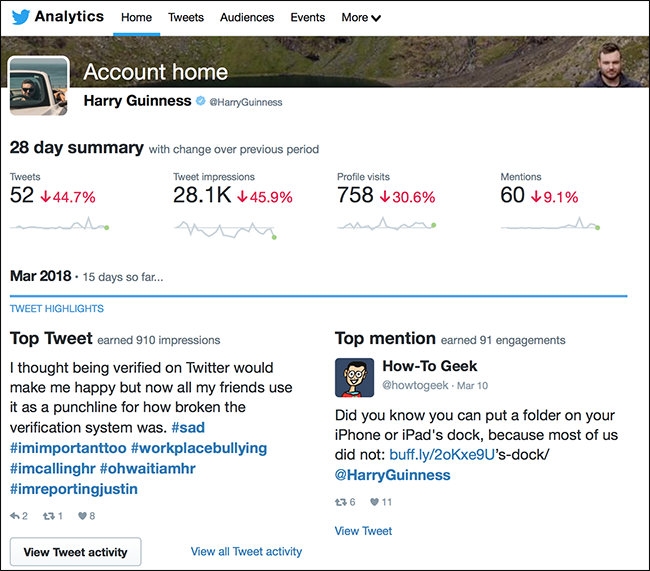The image size is (650, 571).
Task: Click the 9.1% decrease indicator
Action: 555,197
